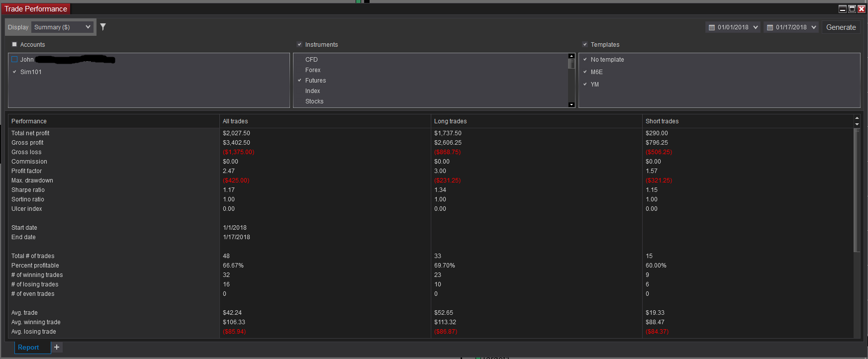The image size is (868, 359).
Task: Click the Short trades column header
Action: click(748, 121)
